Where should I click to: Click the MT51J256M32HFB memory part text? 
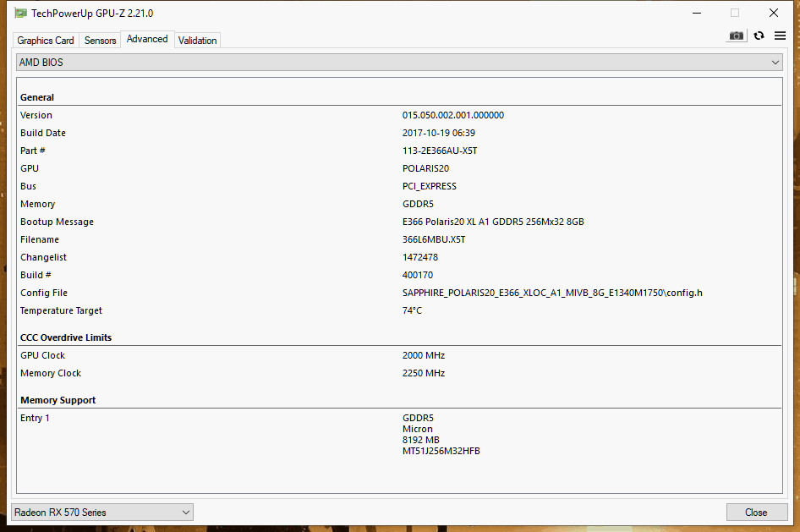point(441,451)
